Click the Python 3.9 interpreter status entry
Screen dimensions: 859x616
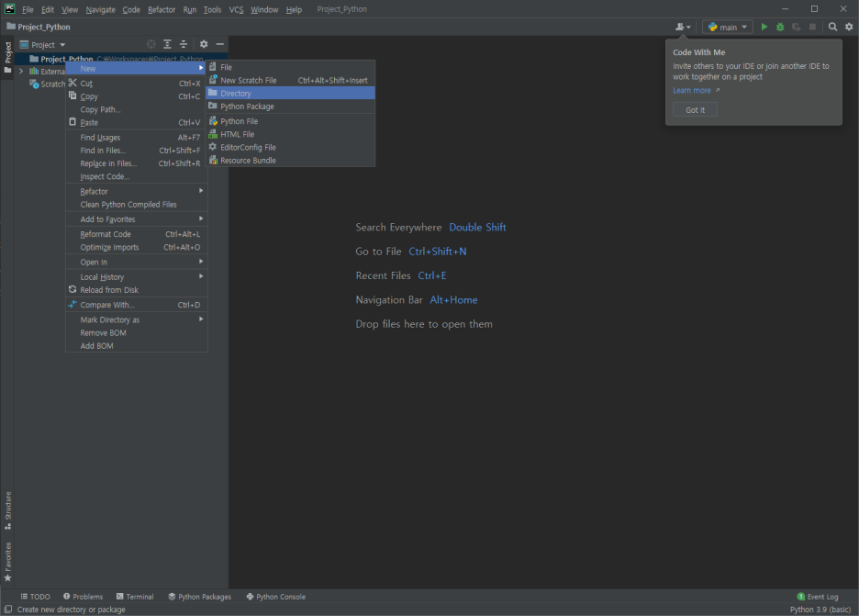pos(820,610)
